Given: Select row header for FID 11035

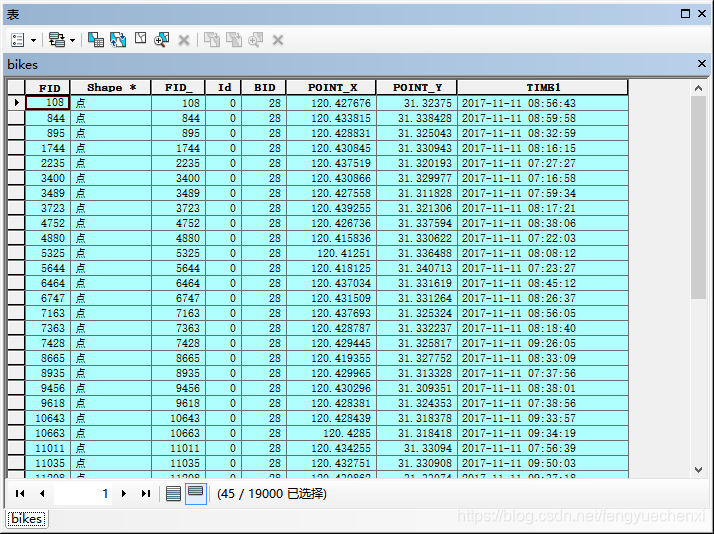Looking at the screenshot, I should tap(16, 463).
